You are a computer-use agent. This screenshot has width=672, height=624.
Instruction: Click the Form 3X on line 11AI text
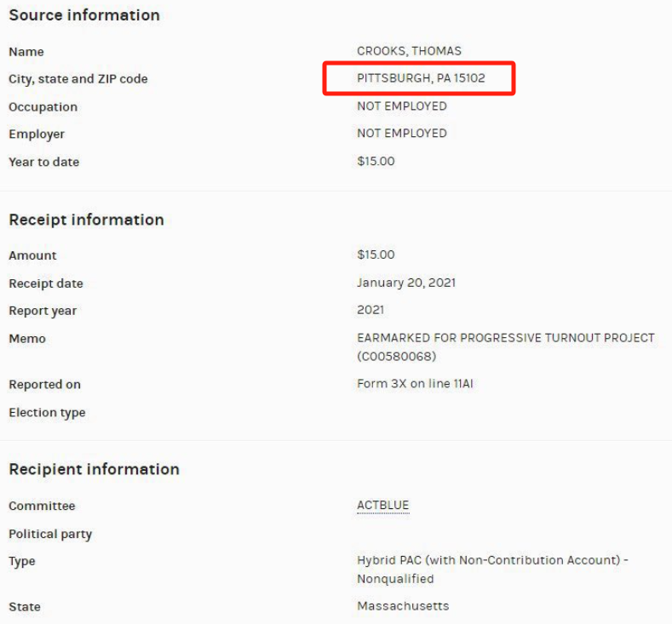click(415, 384)
